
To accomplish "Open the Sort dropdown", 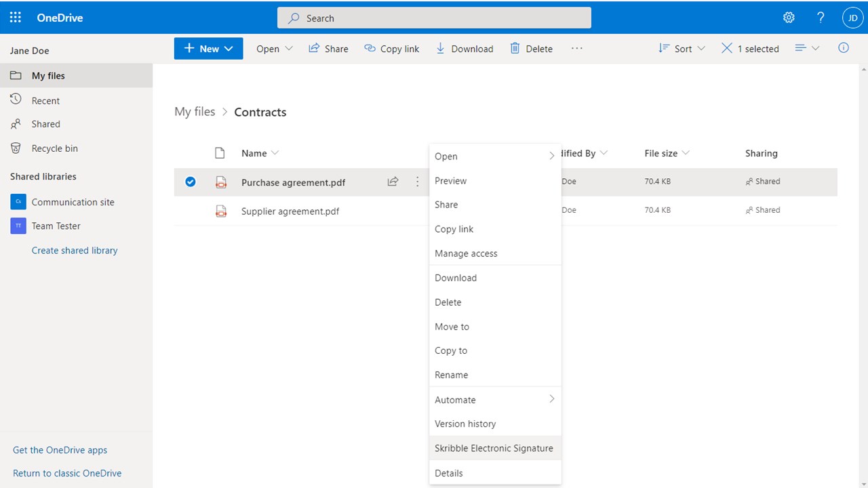I will coord(682,48).
